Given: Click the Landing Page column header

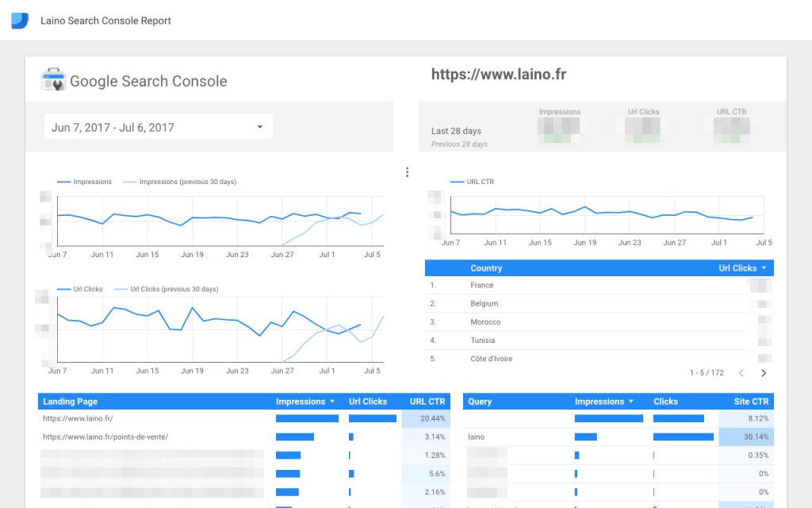Looking at the screenshot, I should coord(70,401).
